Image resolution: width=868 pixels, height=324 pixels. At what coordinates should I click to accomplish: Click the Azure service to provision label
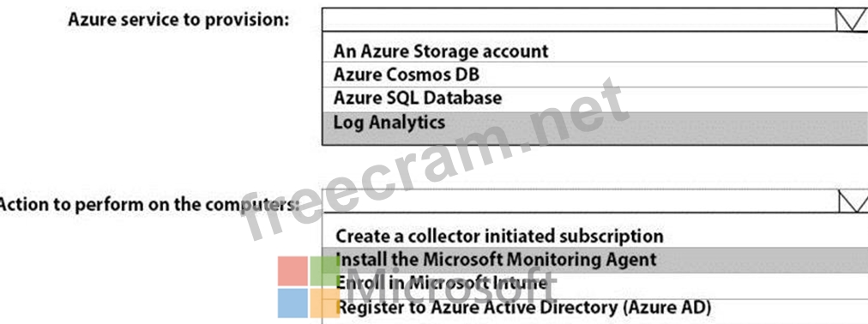click(x=178, y=21)
